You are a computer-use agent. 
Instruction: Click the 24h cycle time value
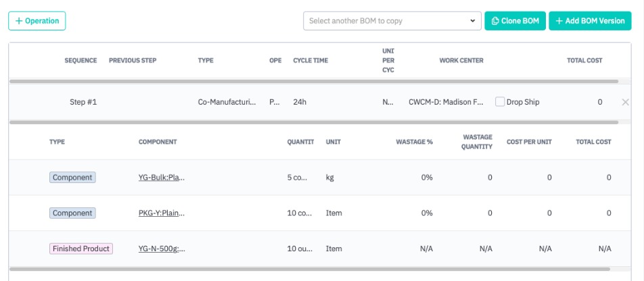tap(300, 102)
